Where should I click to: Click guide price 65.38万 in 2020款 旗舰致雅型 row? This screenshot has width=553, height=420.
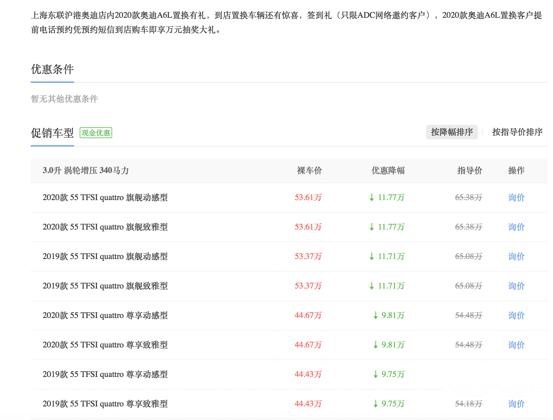pos(468,227)
